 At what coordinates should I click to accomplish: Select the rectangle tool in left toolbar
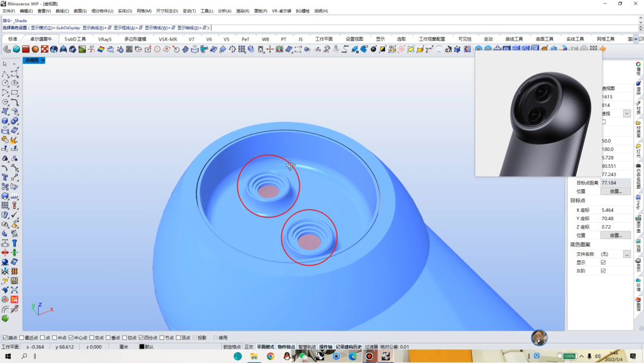click(x=14, y=93)
